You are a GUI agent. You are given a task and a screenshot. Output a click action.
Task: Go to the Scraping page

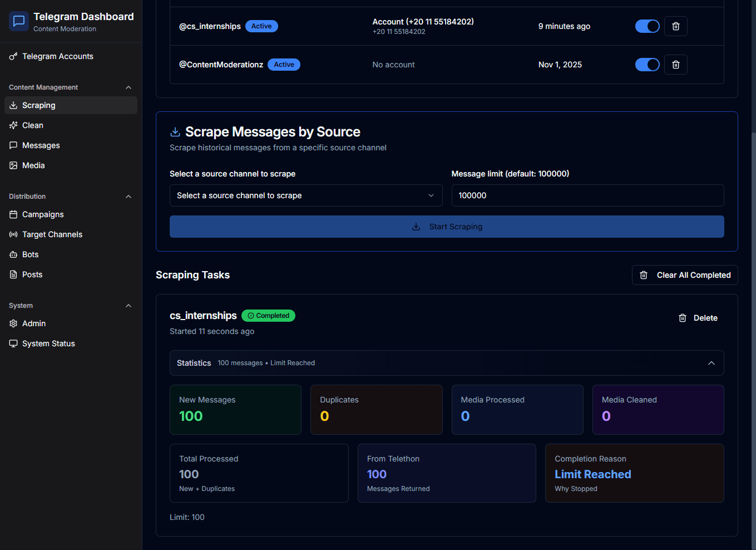pyautogui.click(x=71, y=105)
